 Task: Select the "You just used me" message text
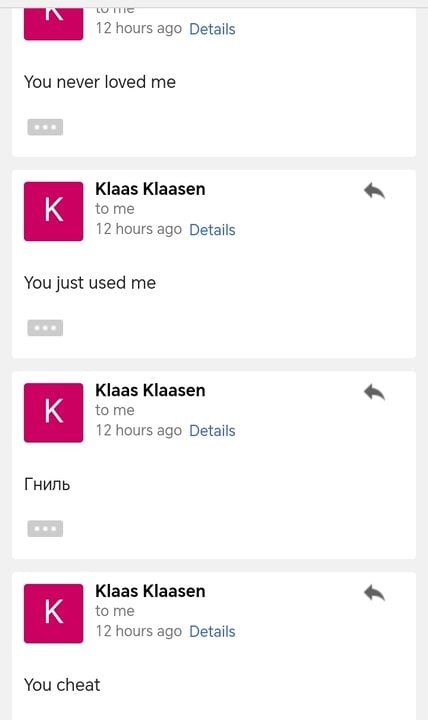click(90, 283)
